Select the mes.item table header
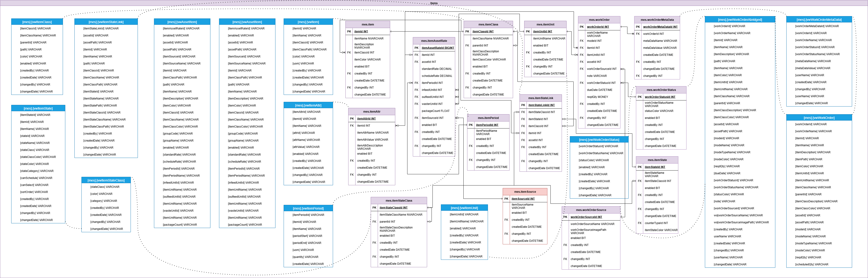This screenshot has height=278, width=868. pos(368,25)
